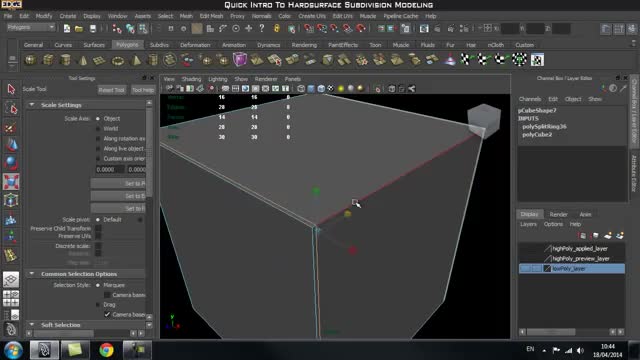Select Drag selection style radio
This screenshot has height=360, width=640.
pos(98,304)
